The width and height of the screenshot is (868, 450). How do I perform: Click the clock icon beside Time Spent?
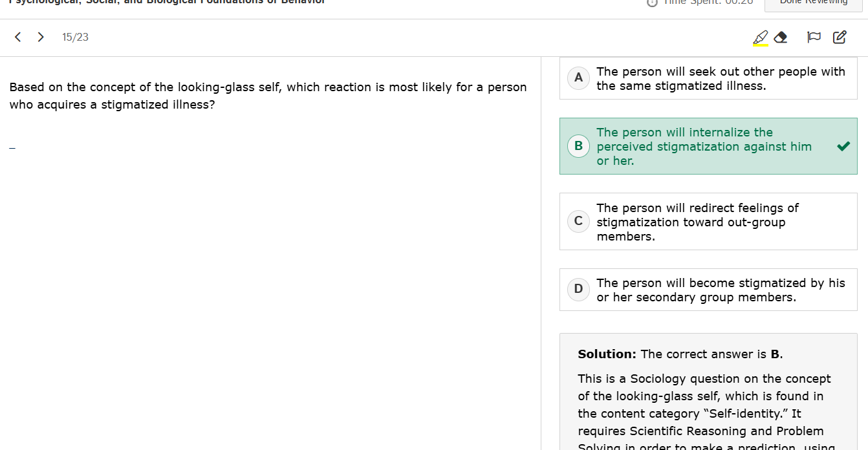[652, 2]
